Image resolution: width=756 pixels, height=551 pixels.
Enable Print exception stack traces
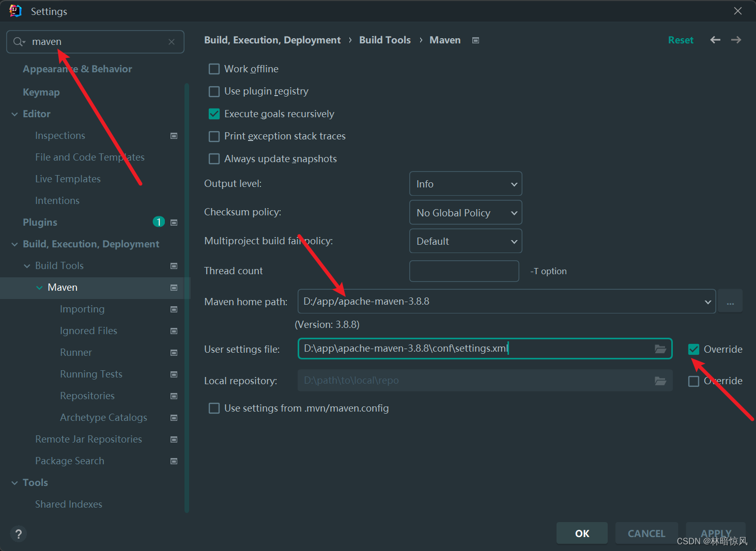tap(214, 136)
